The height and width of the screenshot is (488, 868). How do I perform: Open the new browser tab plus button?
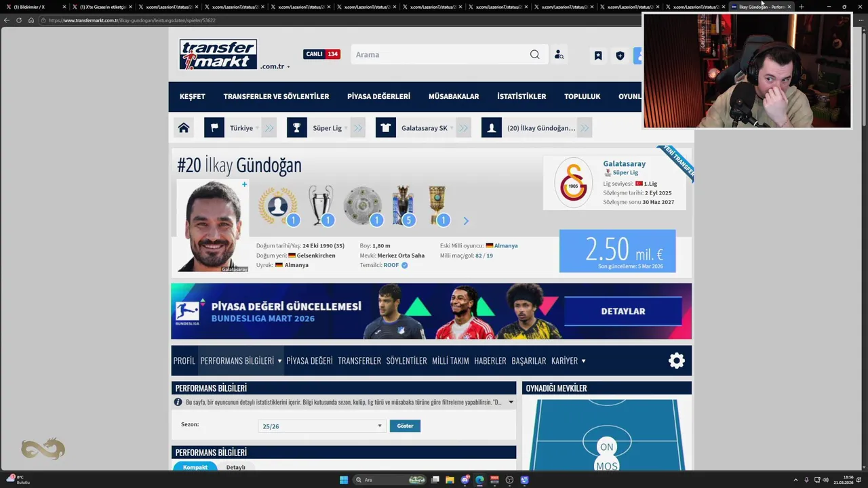[802, 7]
